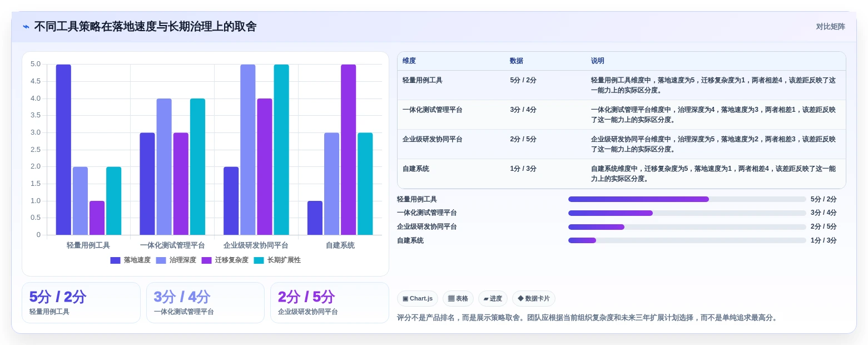Click the 迁移复杂度 bar for 自建系统

click(x=348, y=150)
